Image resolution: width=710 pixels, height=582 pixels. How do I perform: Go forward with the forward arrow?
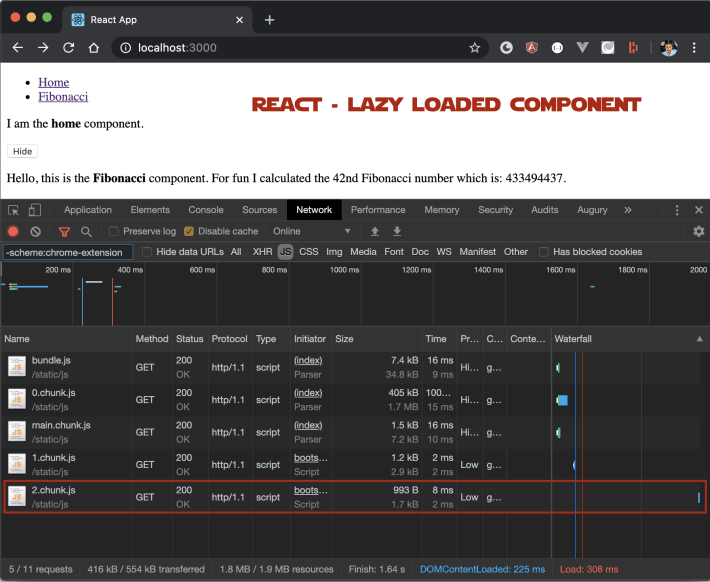click(x=43, y=48)
